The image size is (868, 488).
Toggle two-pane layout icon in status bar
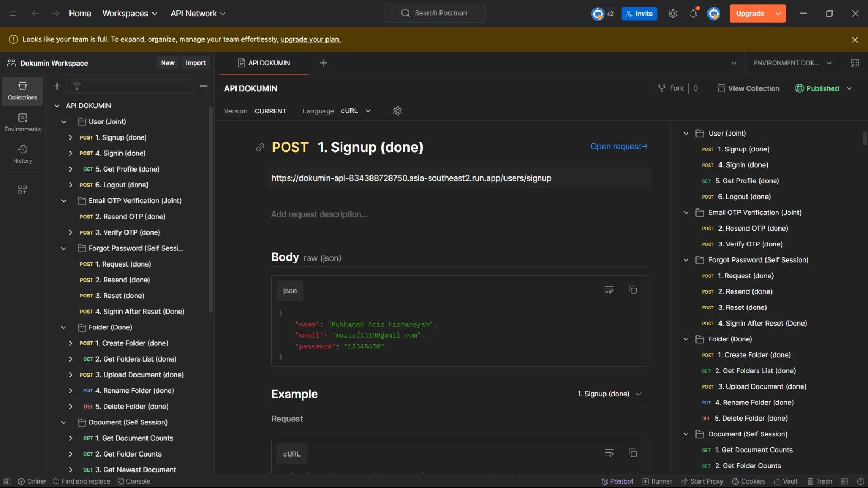click(845, 481)
